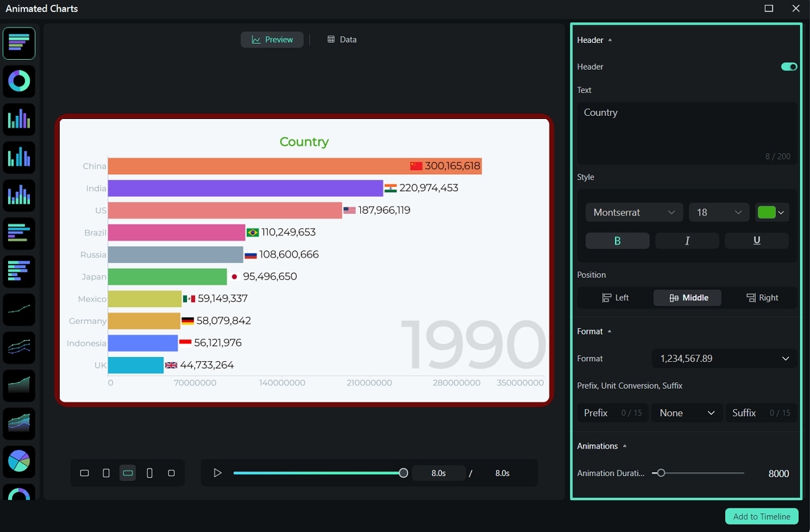Image resolution: width=810 pixels, height=532 pixels.
Task: Select the line chart type
Action: (19, 310)
